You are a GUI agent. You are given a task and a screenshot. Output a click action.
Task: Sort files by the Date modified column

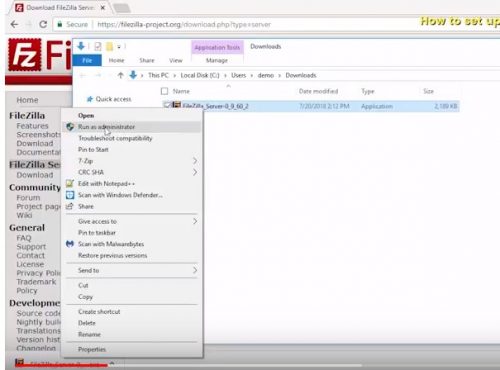318,91
